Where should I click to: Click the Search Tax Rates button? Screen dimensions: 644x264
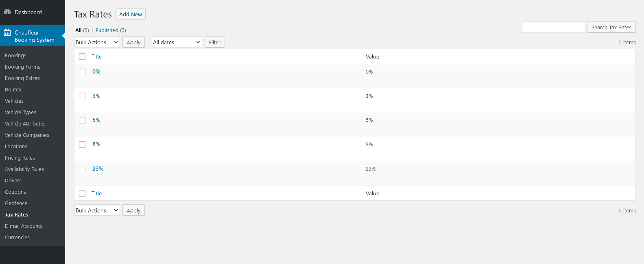pyautogui.click(x=611, y=27)
